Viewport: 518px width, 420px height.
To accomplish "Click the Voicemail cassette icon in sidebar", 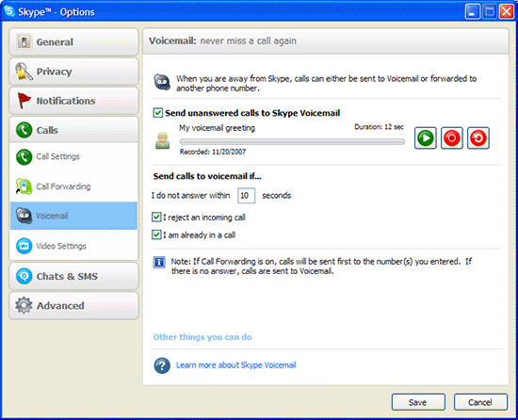I will pyautogui.click(x=24, y=216).
